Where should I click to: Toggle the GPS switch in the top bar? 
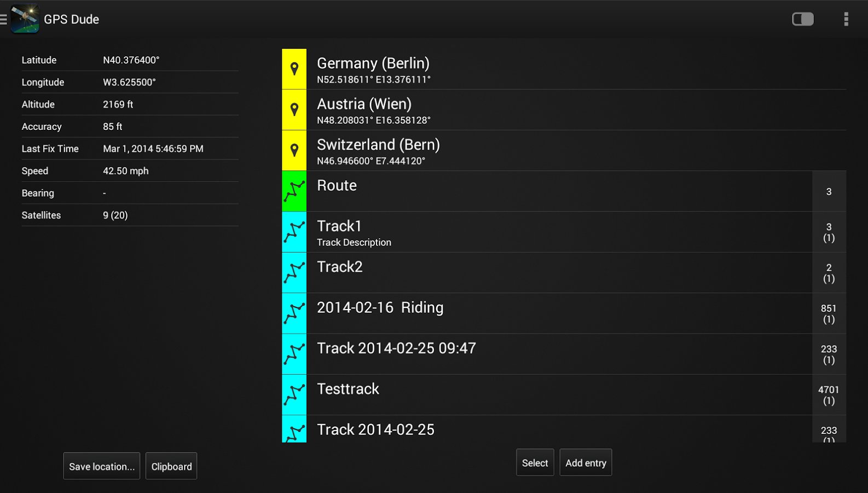point(803,19)
